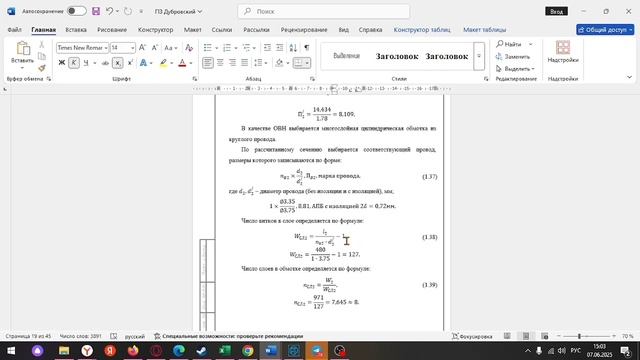
Task: Sort text alphabetically icon
Action: point(293,48)
